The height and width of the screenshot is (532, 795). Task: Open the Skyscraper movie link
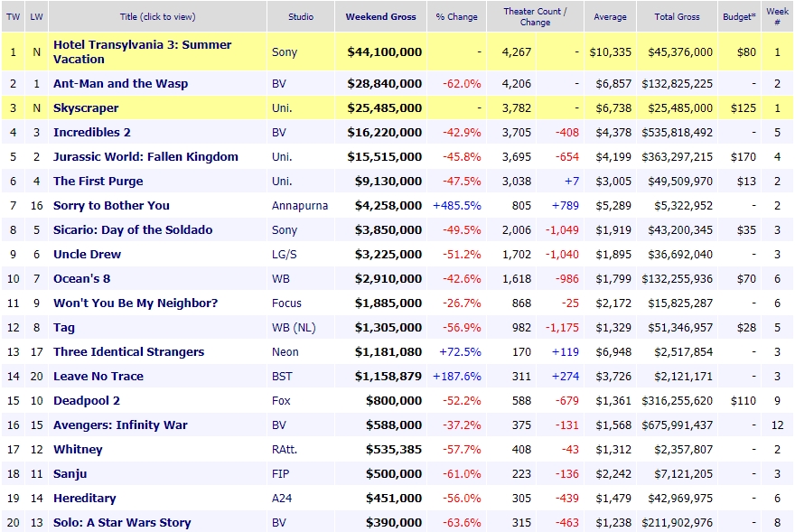(x=86, y=108)
